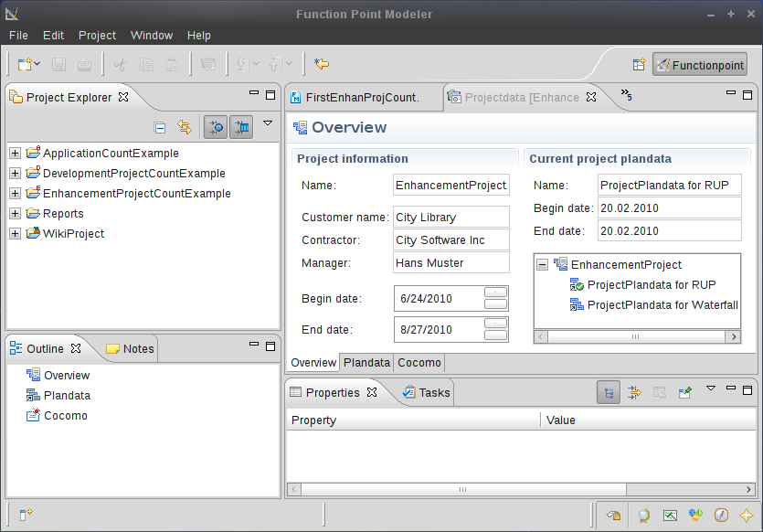The image size is (763, 532).
Task: Click the yellow back-arrow toolbar icon
Action: pyautogui.click(x=322, y=64)
